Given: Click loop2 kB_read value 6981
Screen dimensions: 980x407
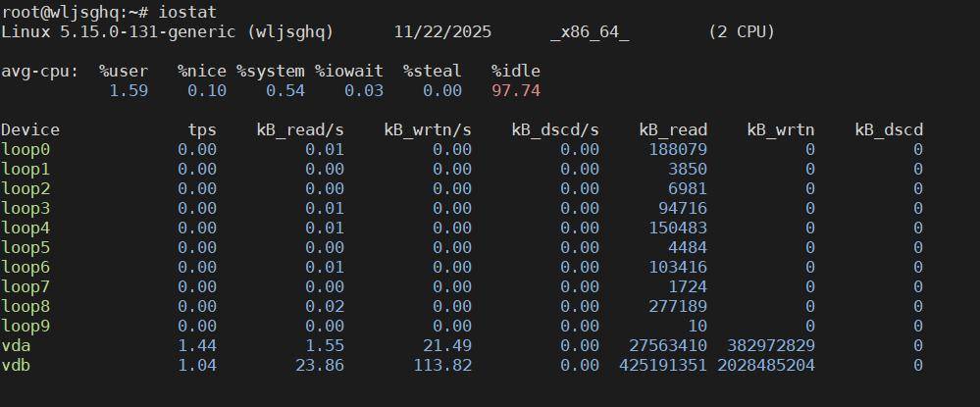Looking at the screenshot, I should pos(688,189).
